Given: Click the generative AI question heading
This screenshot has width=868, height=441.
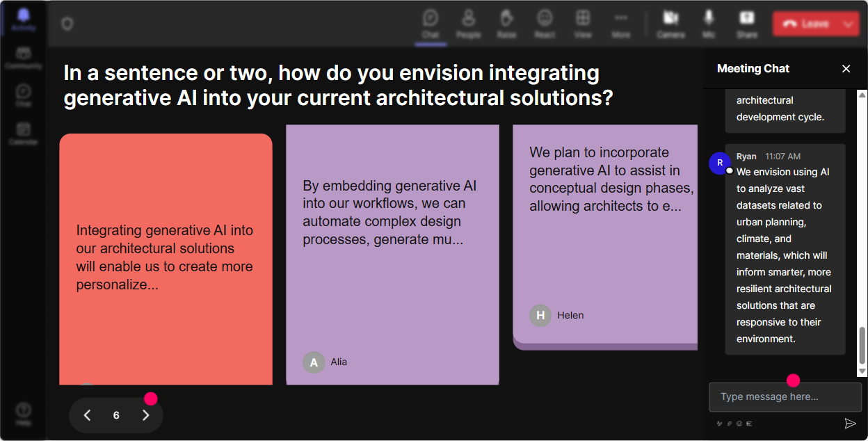Looking at the screenshot, I should (339, 85).
